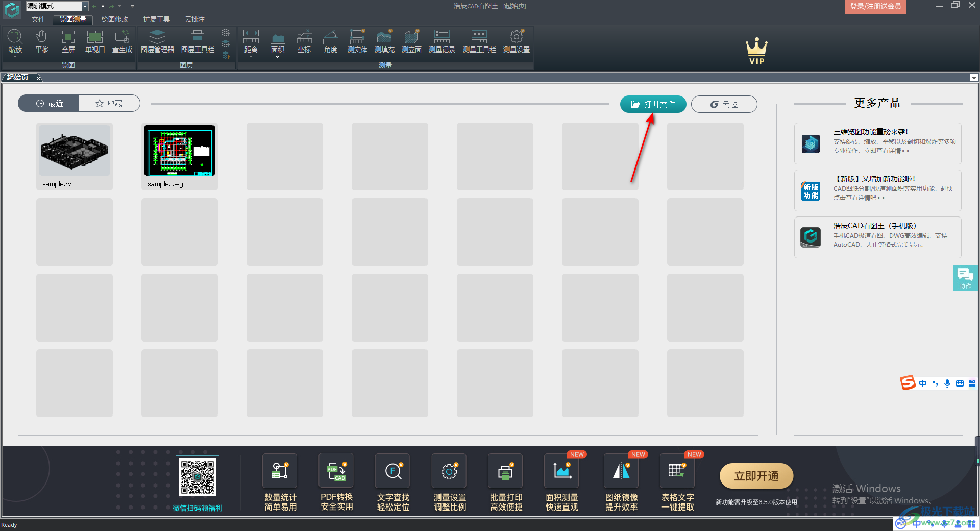The height and width of the screenshot is (531, 980).
Task: Click the Sogou input microphone icon
Action: click(947, 383)
